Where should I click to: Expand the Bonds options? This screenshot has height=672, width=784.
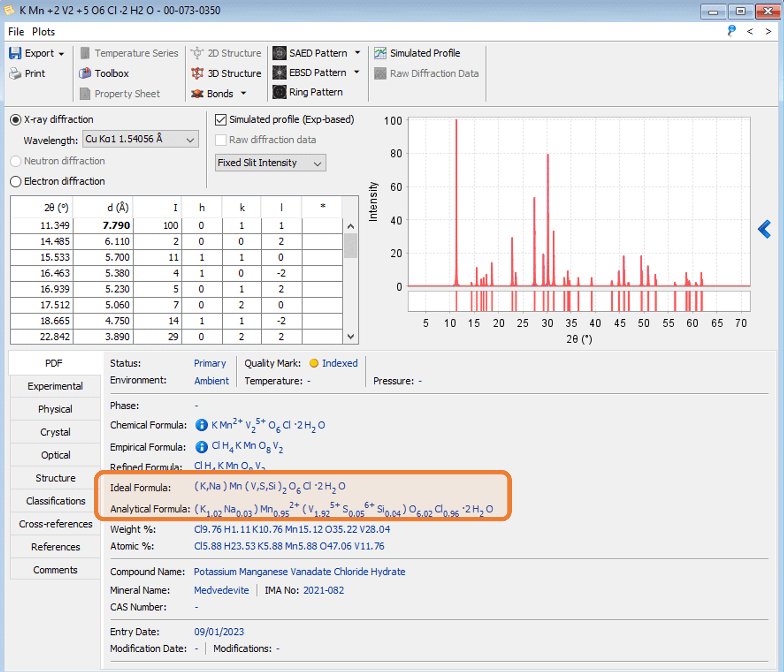click(x=243, y=94)
